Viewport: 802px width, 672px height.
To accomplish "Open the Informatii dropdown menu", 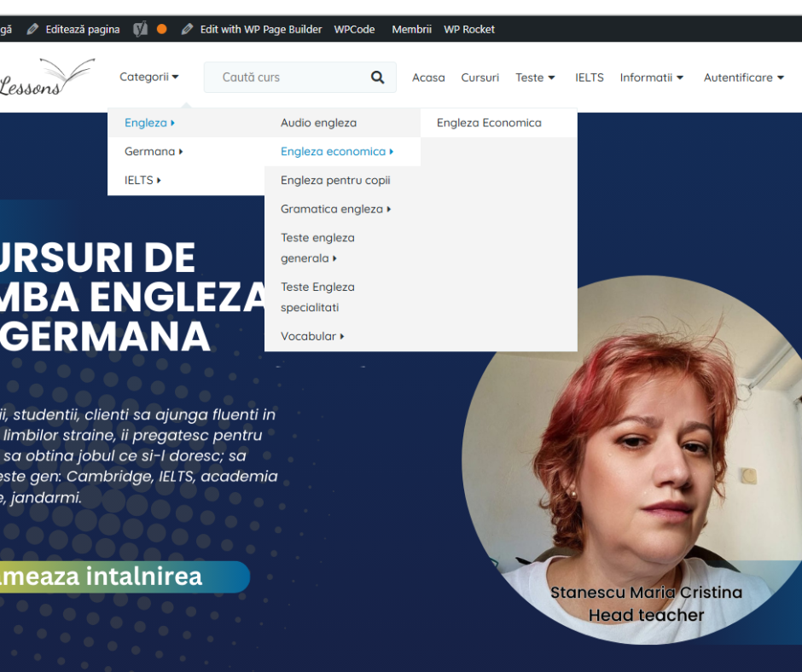I will tap(651, 78).
